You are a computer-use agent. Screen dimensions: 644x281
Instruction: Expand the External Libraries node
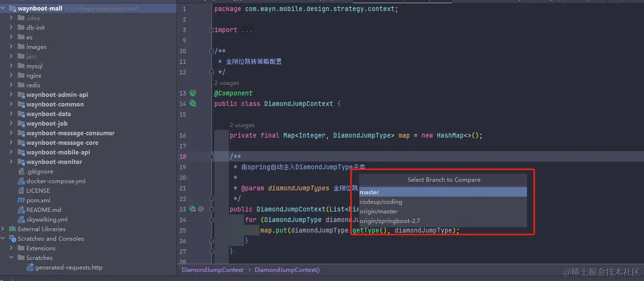(3, 229)
